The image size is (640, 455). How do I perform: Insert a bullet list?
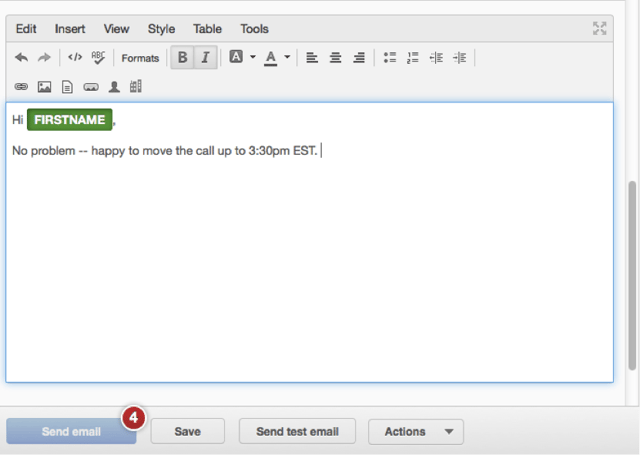pyautogui.click(x=390, y=58)
